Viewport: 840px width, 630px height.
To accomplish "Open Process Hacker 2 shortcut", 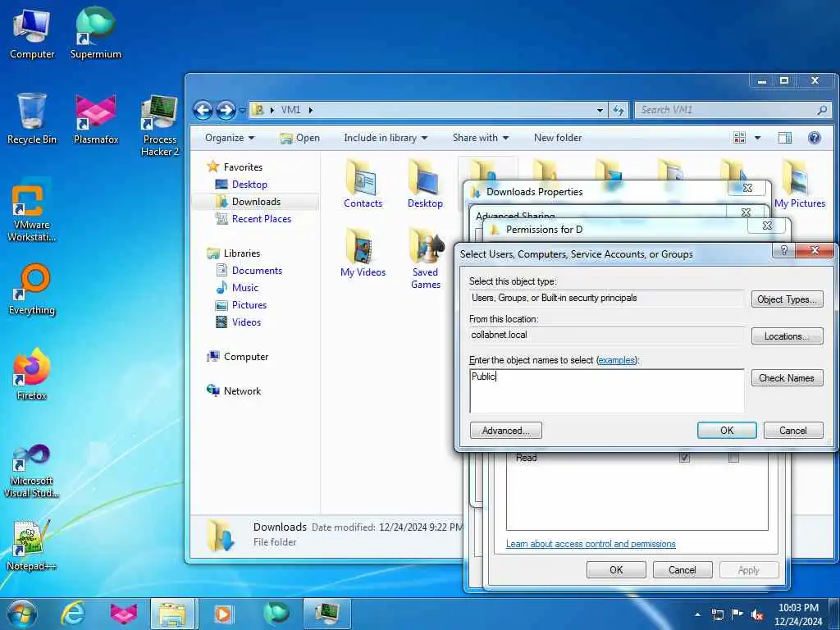I will coord(160,125).
